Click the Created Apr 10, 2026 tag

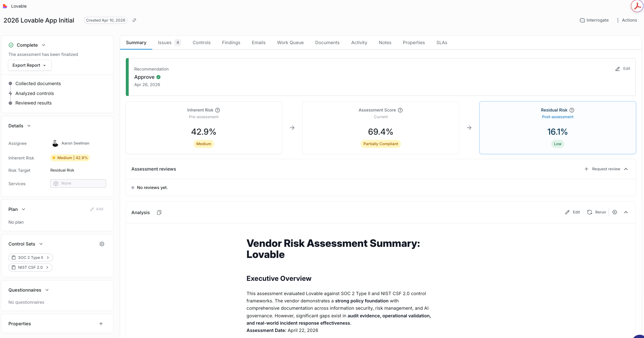tap(105, 20)
